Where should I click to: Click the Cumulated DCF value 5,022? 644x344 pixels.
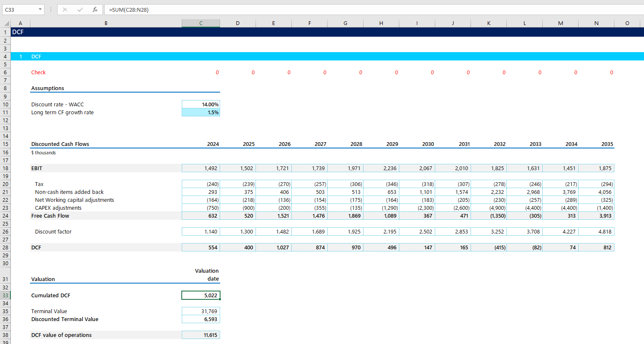point(201,296)
